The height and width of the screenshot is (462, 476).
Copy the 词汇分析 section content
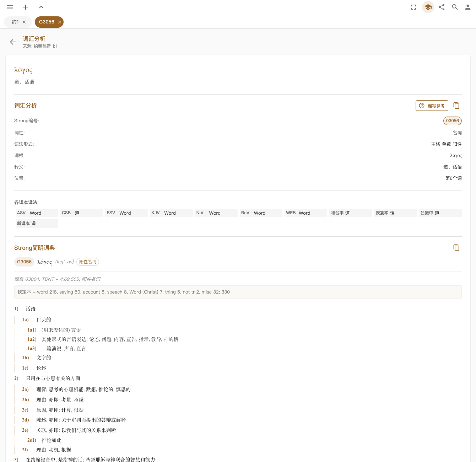tap(456, 106)
